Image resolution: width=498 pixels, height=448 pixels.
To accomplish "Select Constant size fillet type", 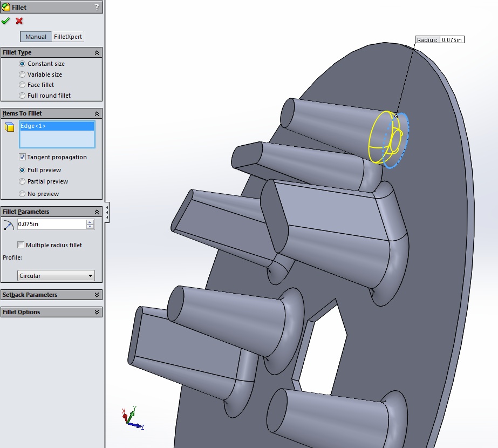I will pos(22,64).
